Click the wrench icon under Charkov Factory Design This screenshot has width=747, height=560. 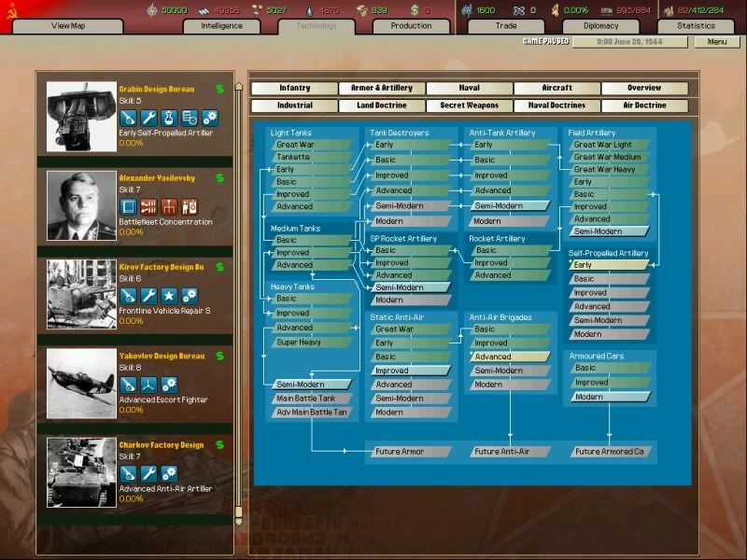click(148, 473)
